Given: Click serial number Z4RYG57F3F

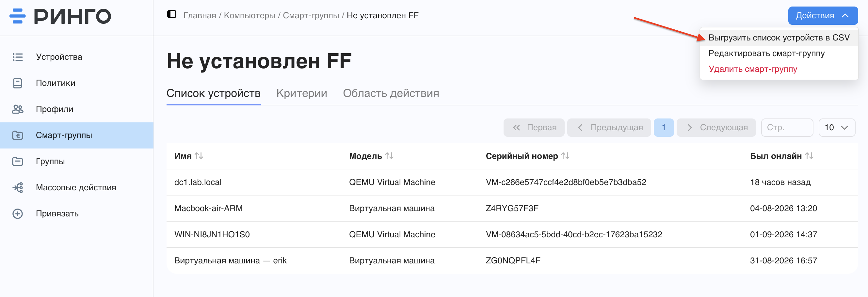Looking at the screenshot, I should [512, 209].
